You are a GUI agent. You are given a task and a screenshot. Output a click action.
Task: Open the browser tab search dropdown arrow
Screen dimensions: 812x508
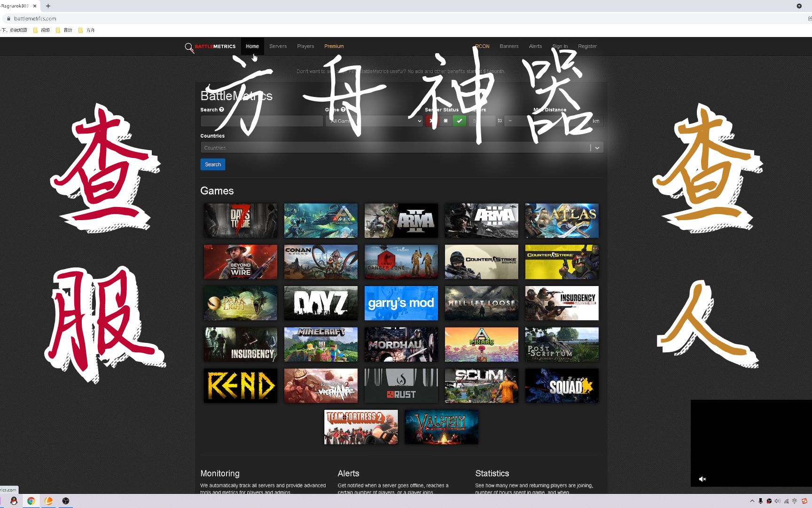click(x=799, y=6)
